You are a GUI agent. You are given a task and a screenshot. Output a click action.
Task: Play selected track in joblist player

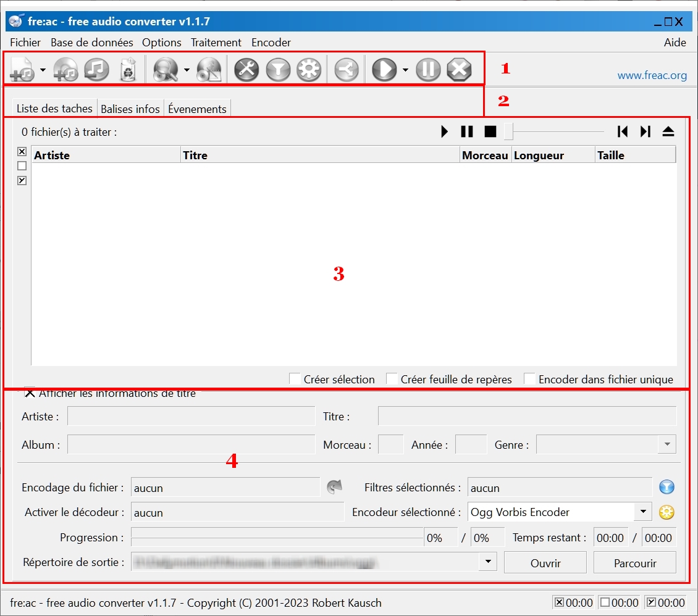click(x=444, y=131)
